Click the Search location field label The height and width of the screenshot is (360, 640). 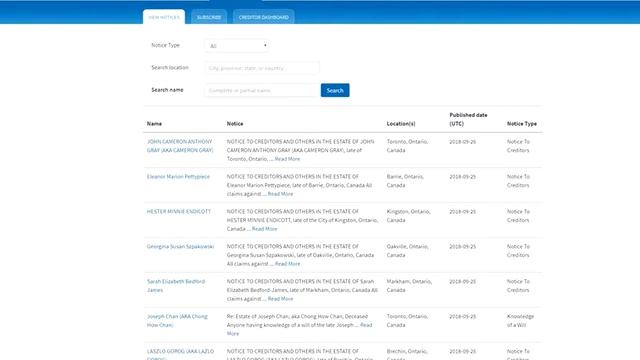(x=170, y=67)
